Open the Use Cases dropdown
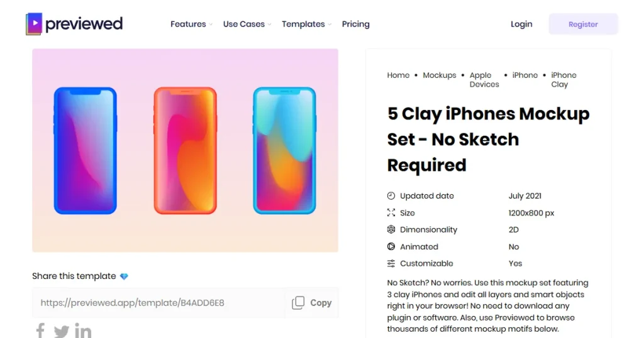The height and width of the screenshot is (338, 644). pyautogui.click(x=247, y=25)
